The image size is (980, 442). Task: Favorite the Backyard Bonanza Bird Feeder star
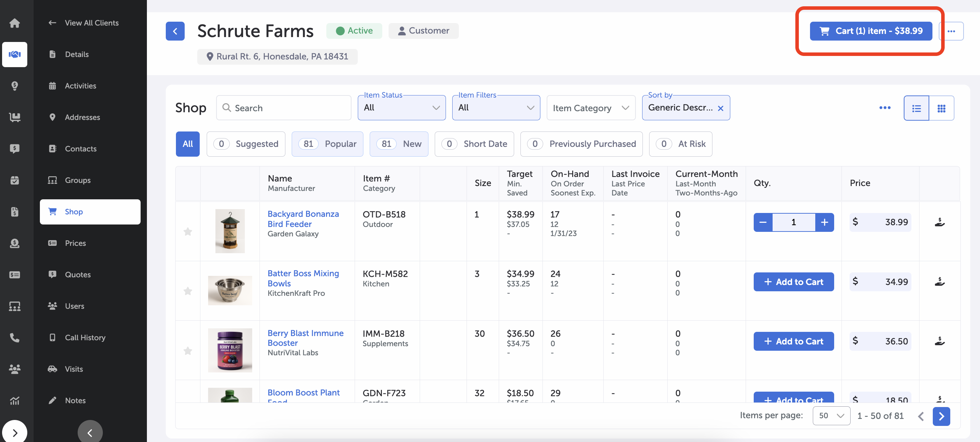pyautogui.click(x=188, y=231)
